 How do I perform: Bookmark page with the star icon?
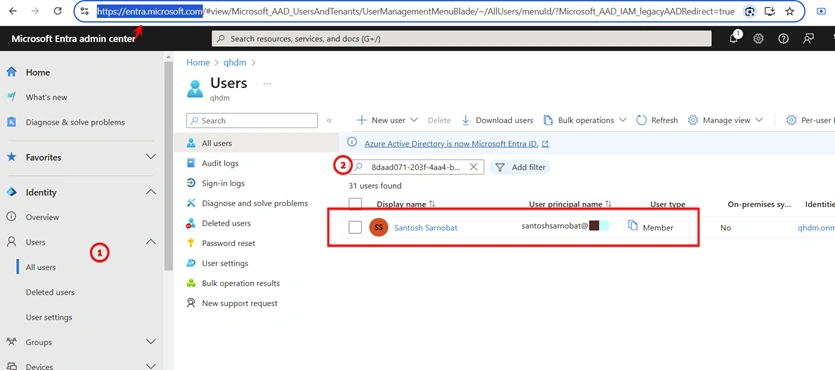point(790,11)
